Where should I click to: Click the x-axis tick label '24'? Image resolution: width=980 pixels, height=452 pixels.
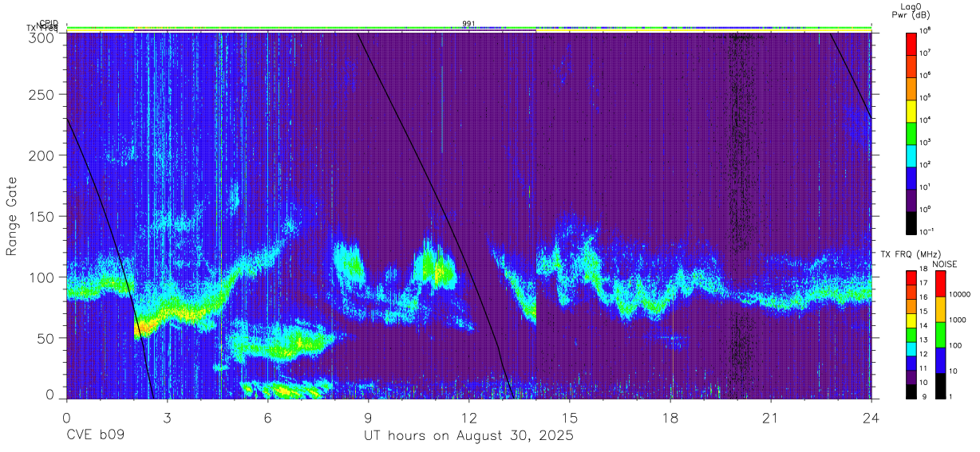pyautogui.click(x=871, y=418)
